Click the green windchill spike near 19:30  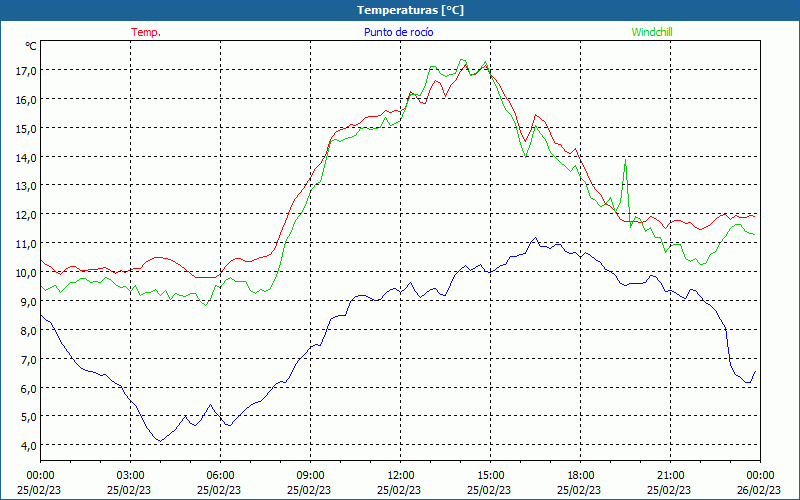[x=625, y=160]
